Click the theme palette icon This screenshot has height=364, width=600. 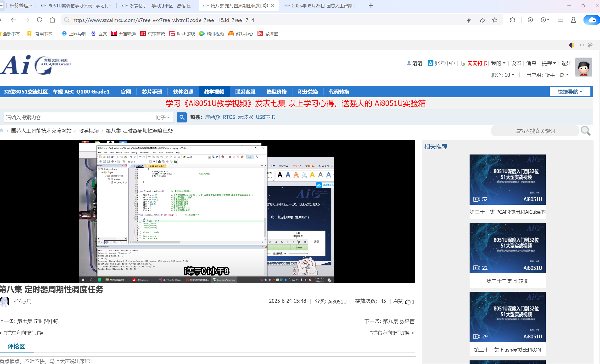(590, 45)
